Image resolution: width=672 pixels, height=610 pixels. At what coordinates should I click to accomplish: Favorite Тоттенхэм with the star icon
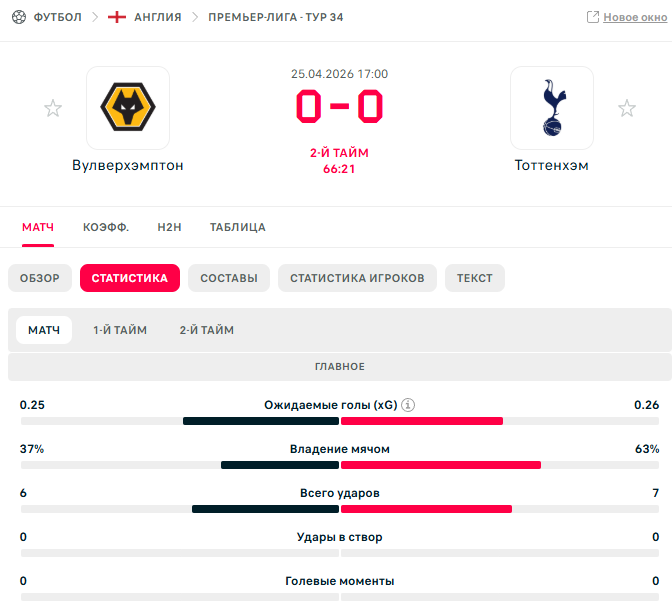click(627, 108)
